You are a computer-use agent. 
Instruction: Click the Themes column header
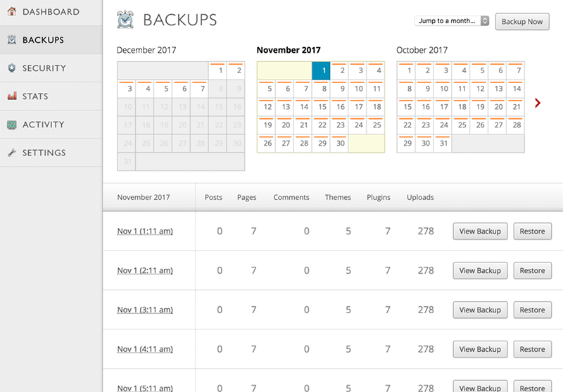(338, 197)
